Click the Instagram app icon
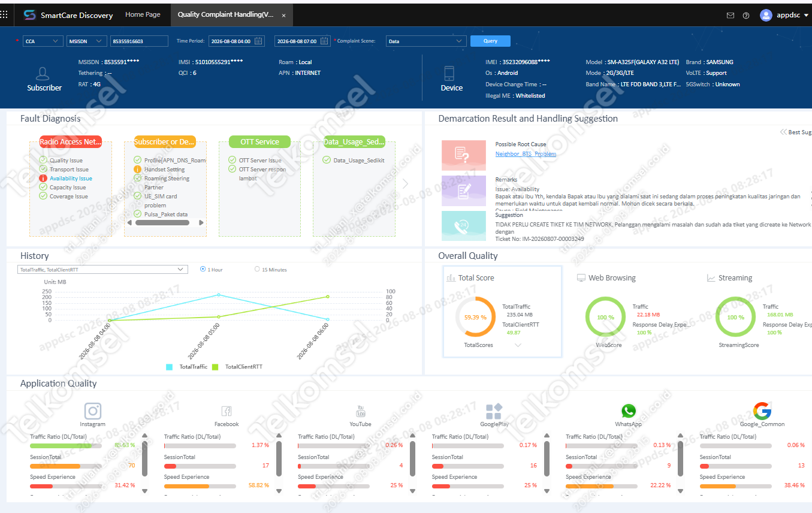The image size is (812, 513). [92, 411]
